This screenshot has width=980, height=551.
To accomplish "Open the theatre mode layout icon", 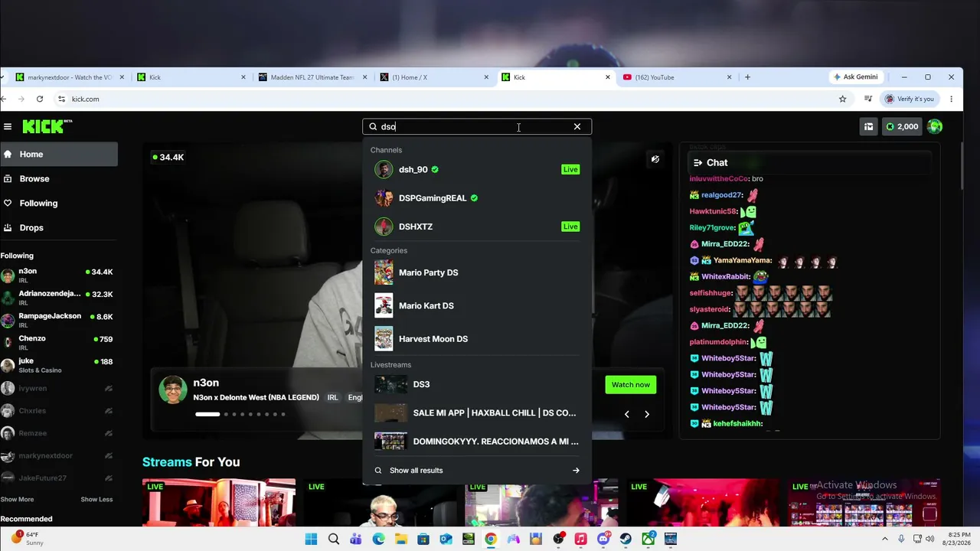I will click(868, 127).
